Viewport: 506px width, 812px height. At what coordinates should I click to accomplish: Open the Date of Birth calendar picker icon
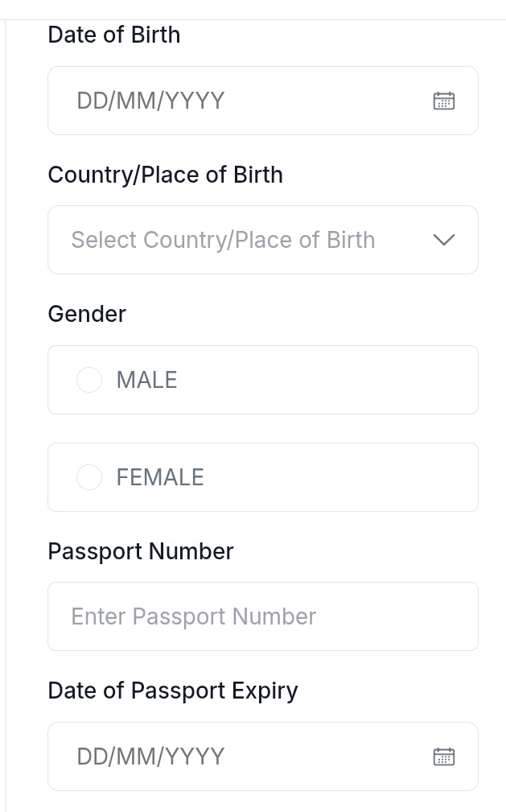tap(444, 101)
